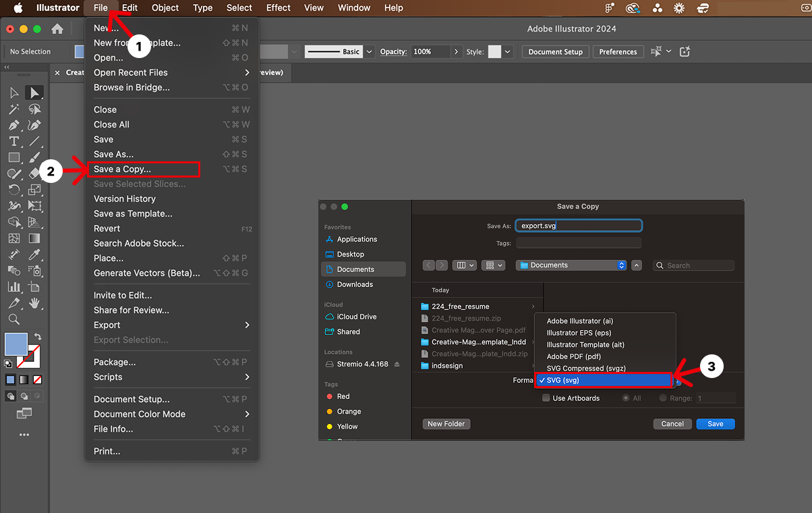Select the Magic Wand tool

click(x=14, y=109)
